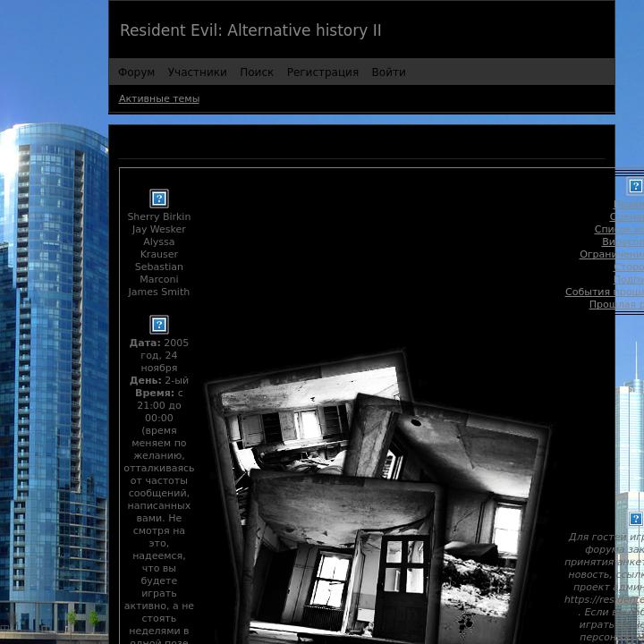Click the name Krauser

pyautogui.click(x=159, y=254)
